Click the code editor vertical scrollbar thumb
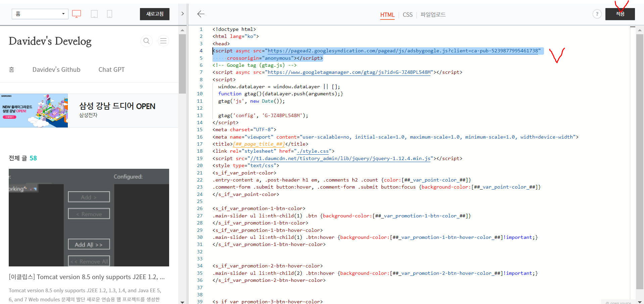This screenshot has height=304, width=644. pos(640,161)
